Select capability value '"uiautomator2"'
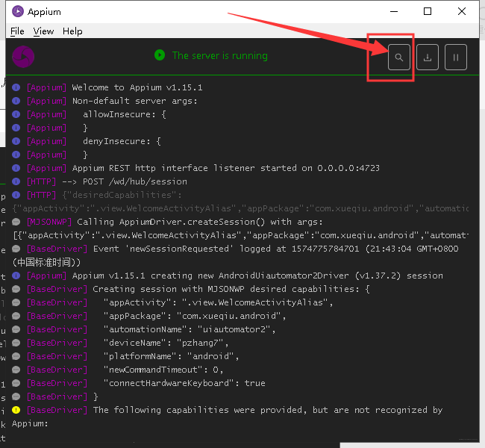Viewport: 485px width, 448px height. pyautogui.click(x=234, y=329)
